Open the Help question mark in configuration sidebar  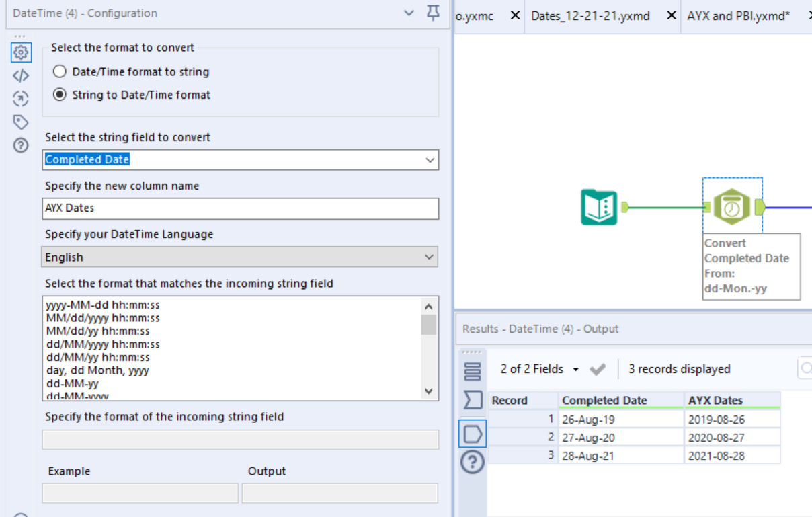tap(21, 145)
